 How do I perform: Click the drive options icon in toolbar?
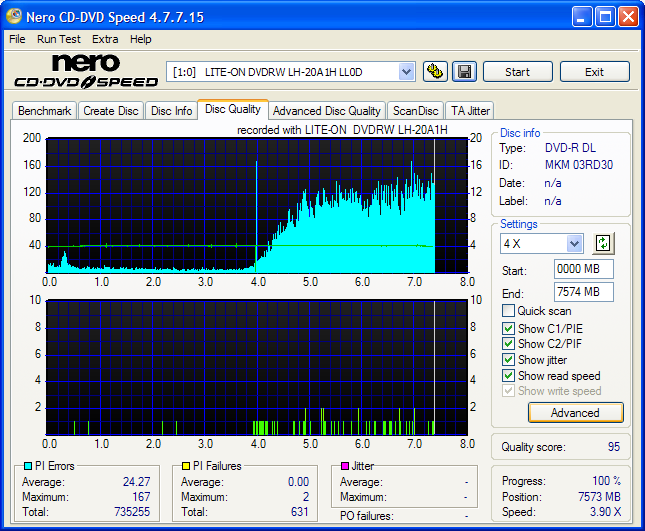point(435,71)
